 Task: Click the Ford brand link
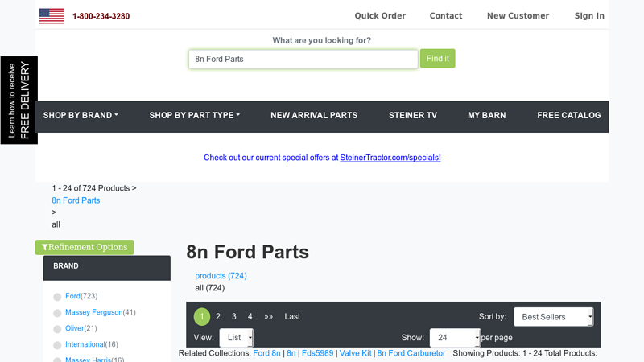coord(72,296)
